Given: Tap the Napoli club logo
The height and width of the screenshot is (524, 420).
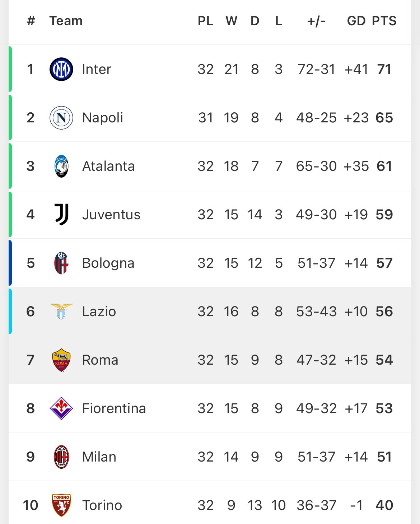Looking at the screenshot, I should [61, 118].
